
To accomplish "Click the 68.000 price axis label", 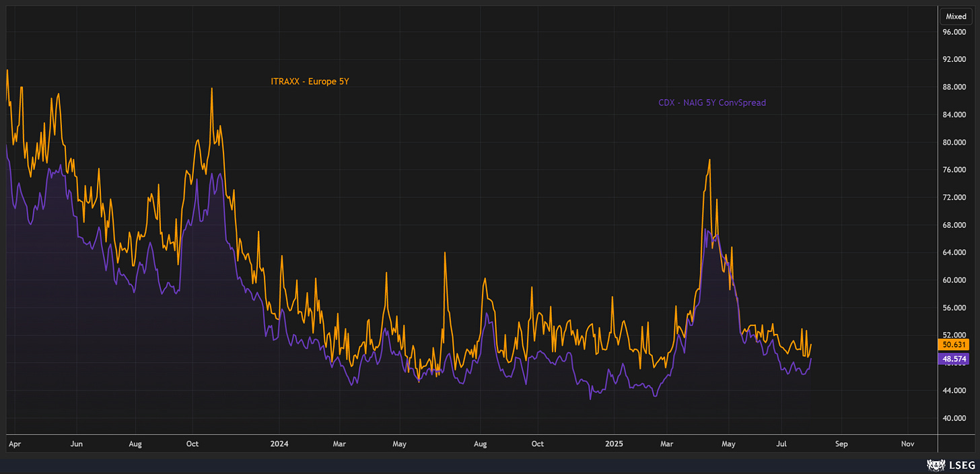I will tap(954, 225).
